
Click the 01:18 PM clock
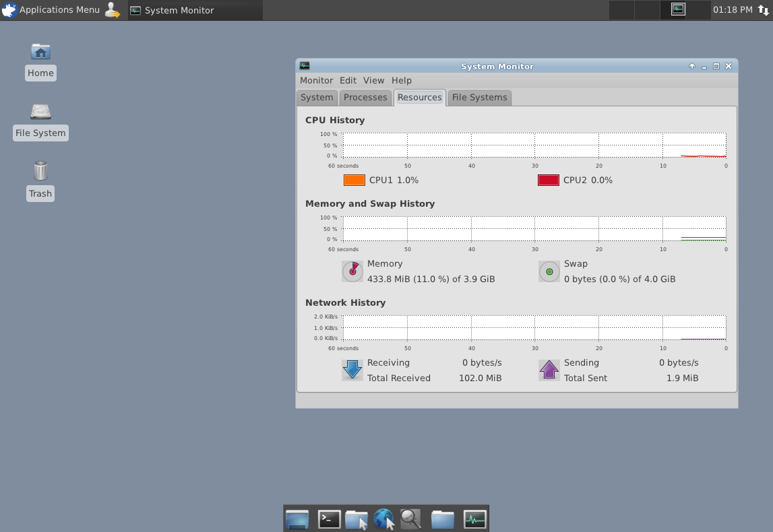pyautogui.click(x=733, y=10)
